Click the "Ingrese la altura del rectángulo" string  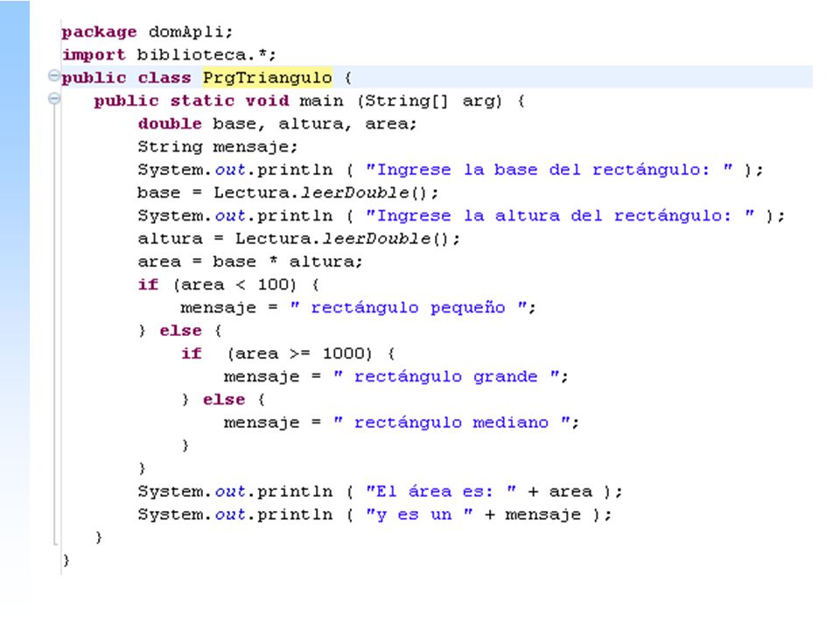click(x=560, y=216)
